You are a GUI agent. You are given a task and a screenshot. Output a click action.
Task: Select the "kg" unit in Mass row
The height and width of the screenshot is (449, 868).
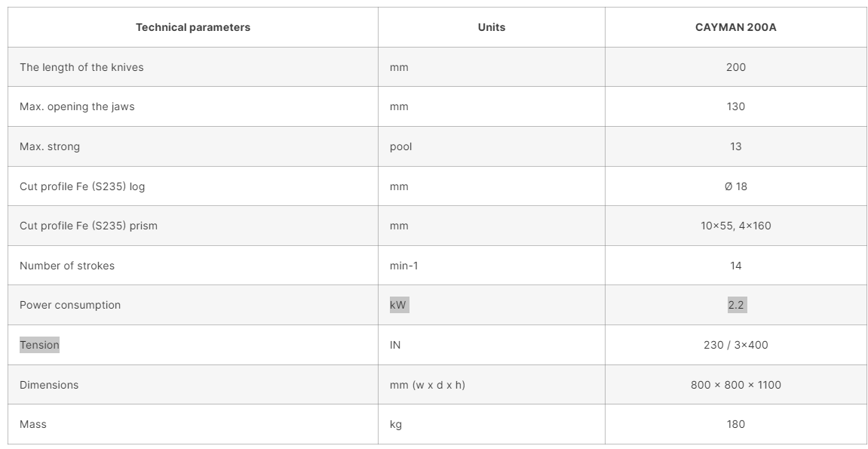(x=396, y=424)
